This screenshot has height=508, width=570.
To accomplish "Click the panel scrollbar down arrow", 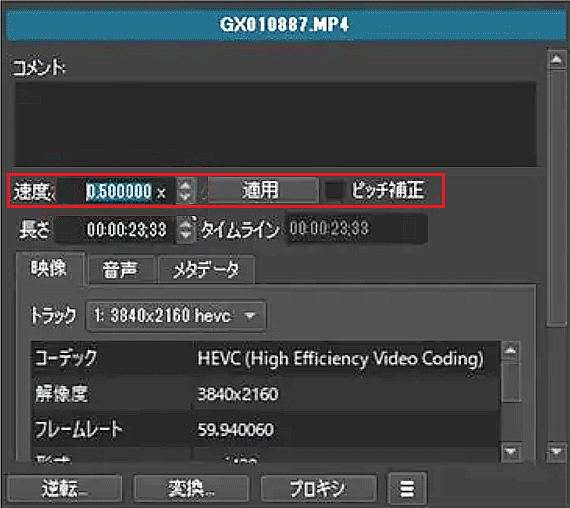I will click(556, 452).
